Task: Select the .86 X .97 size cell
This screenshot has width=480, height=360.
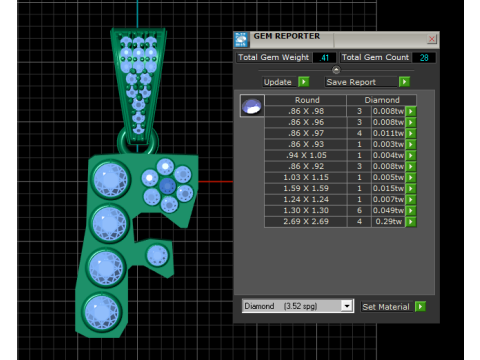Action: [306, 133]
